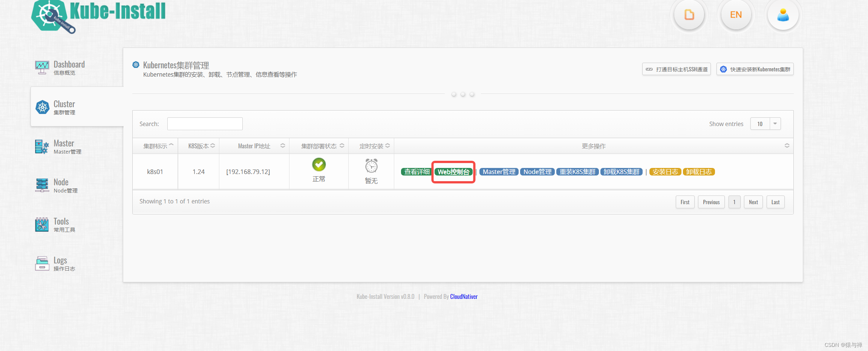View 卸载日志 for k8s01
This screenshot has width=868, height=351.
699,172
